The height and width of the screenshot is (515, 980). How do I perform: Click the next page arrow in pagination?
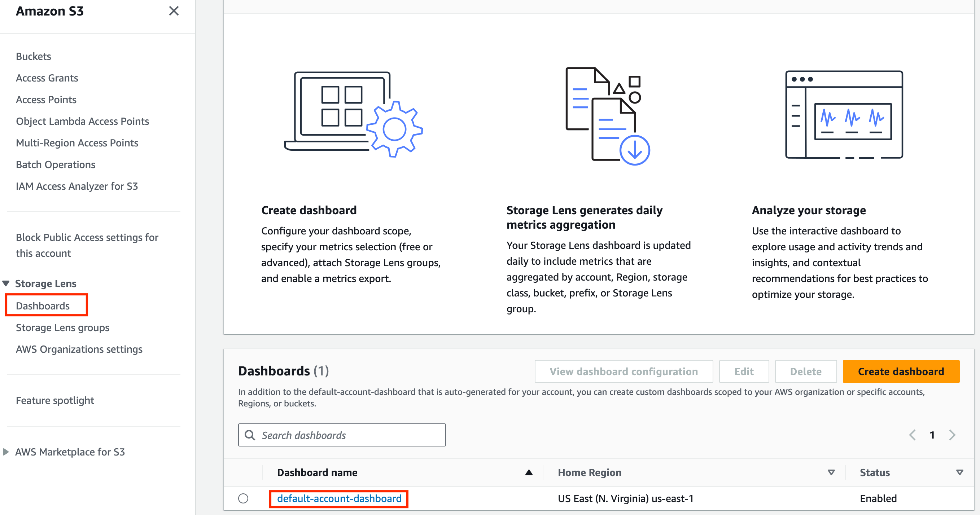(952, 435)
